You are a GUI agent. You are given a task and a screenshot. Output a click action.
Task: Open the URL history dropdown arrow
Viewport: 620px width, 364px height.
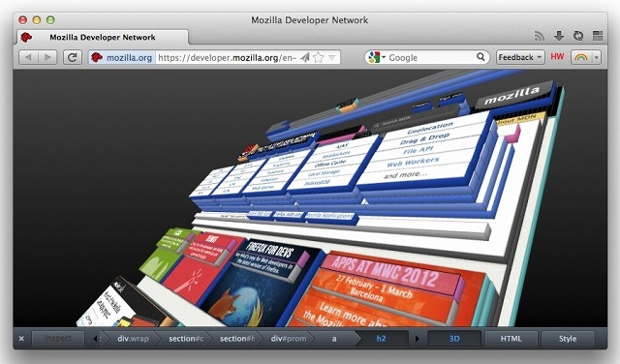[331, 58]
